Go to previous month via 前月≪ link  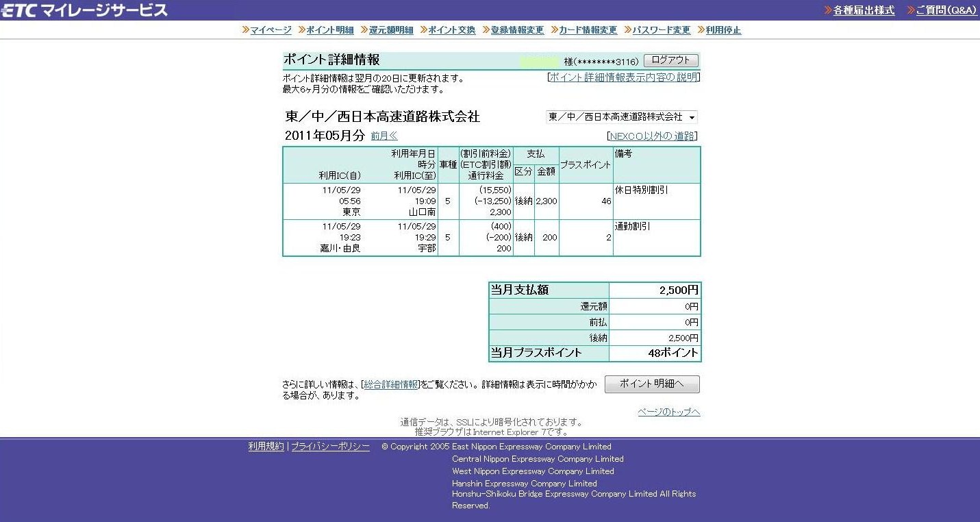point(384,136)
